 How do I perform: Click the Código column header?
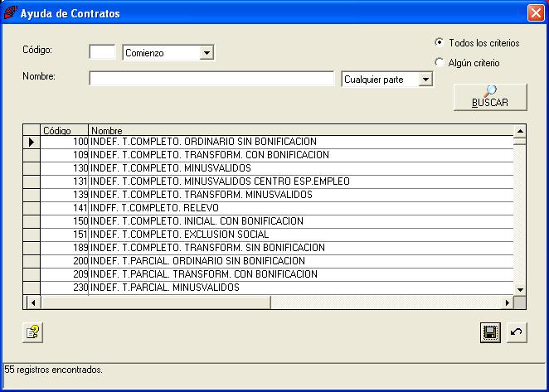click(65, 130)
